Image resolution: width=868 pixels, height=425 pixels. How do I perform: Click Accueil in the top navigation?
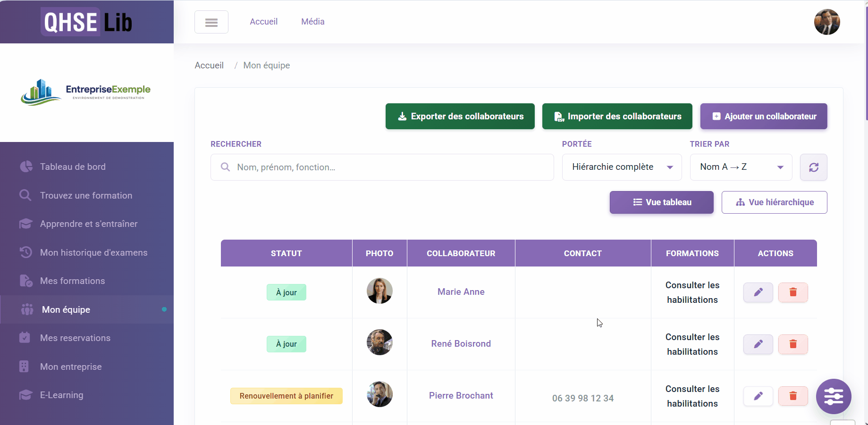[263, 21]
